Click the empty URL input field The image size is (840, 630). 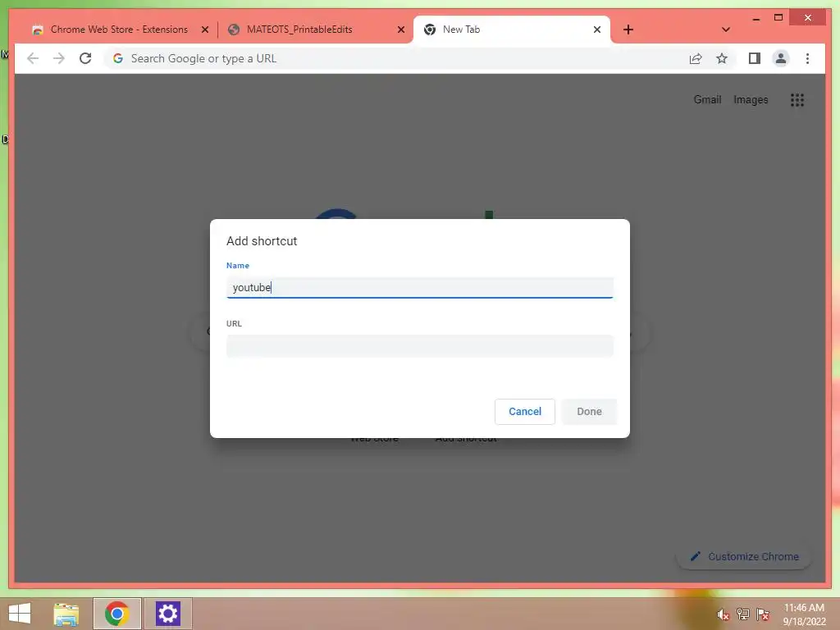pyautogui.click(x=420, y=346)
